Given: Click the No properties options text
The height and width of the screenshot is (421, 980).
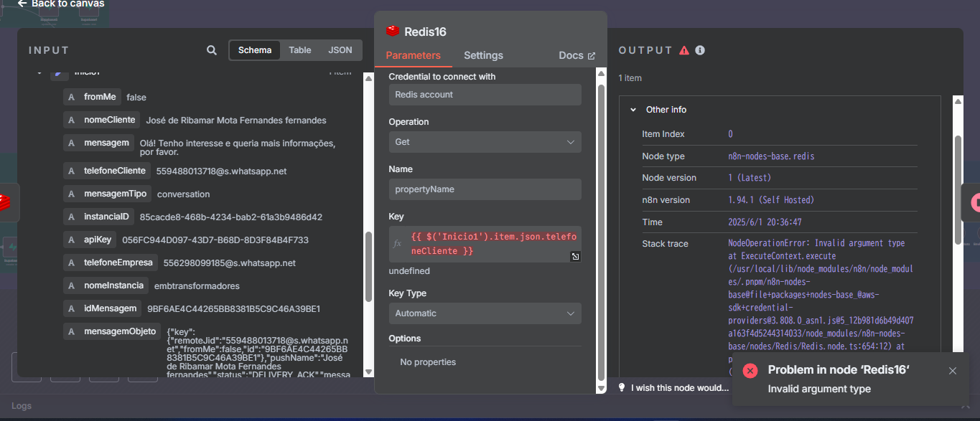Looking at the screenshot, I should (428, 362).
